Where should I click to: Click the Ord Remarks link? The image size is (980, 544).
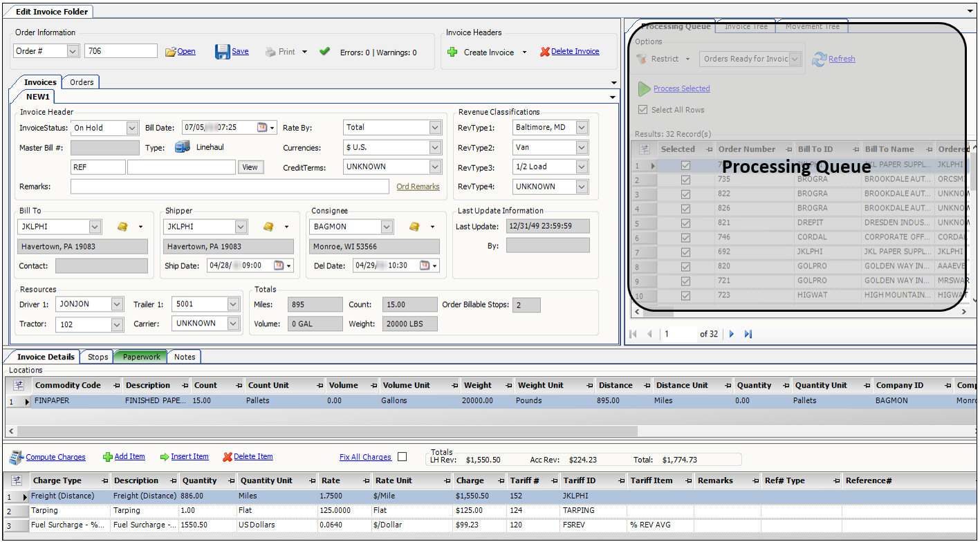click(418, 187)
